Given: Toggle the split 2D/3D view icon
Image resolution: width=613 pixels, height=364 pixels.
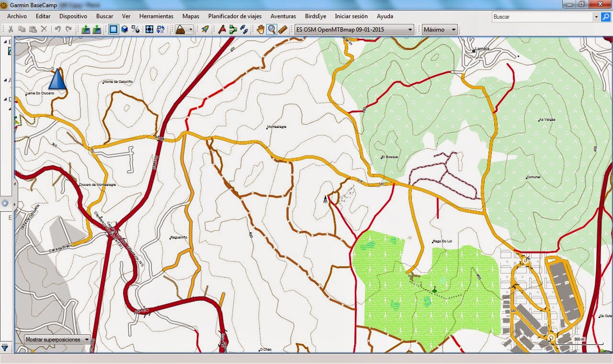Looking at the screenshot, I should (136, 29).
